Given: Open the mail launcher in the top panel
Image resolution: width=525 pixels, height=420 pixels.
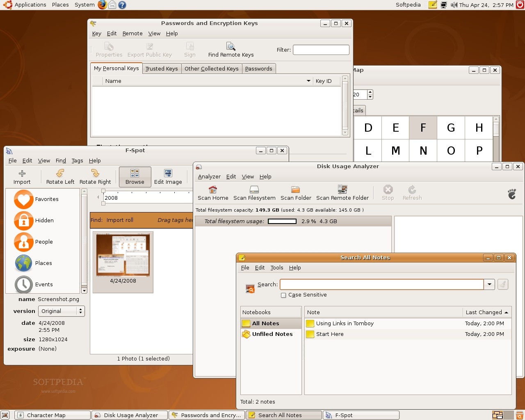Looking at the screenshot, I should pyautogui.click(x=112, y=5).
